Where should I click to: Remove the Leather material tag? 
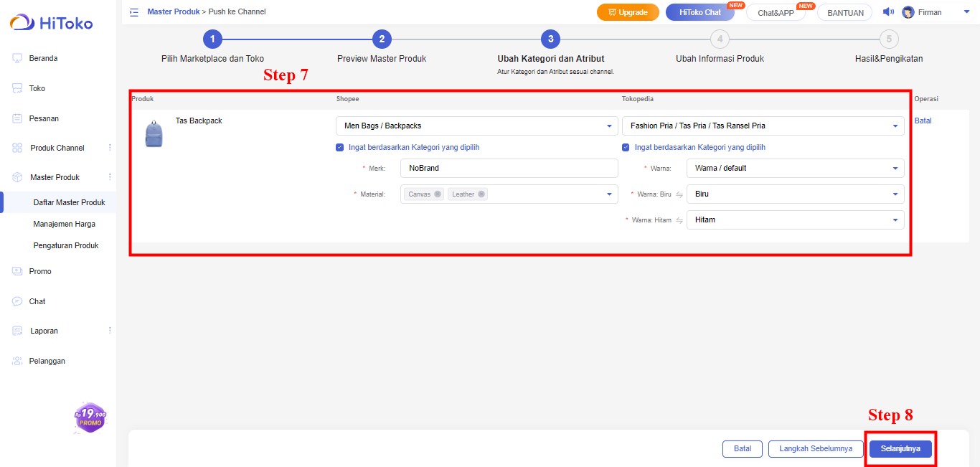point(481,194)
